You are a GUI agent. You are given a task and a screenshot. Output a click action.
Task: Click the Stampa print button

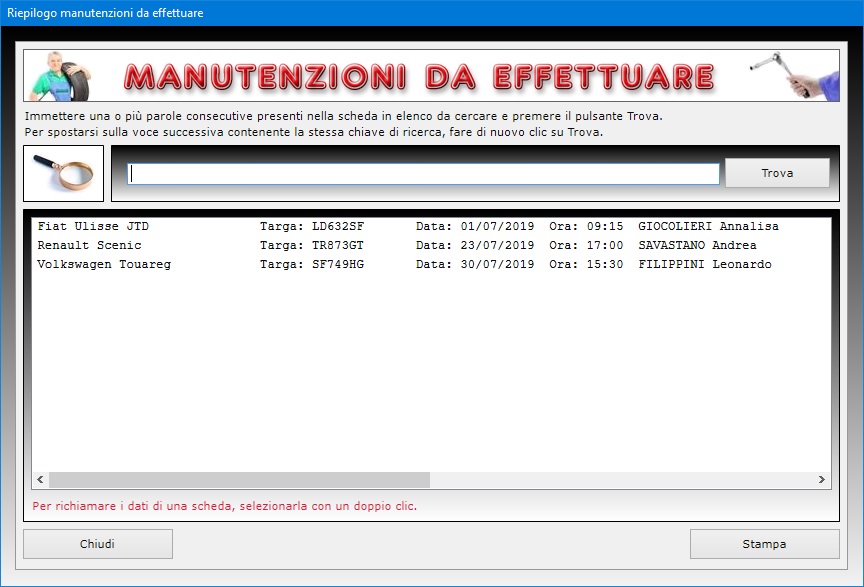point(764,544)
